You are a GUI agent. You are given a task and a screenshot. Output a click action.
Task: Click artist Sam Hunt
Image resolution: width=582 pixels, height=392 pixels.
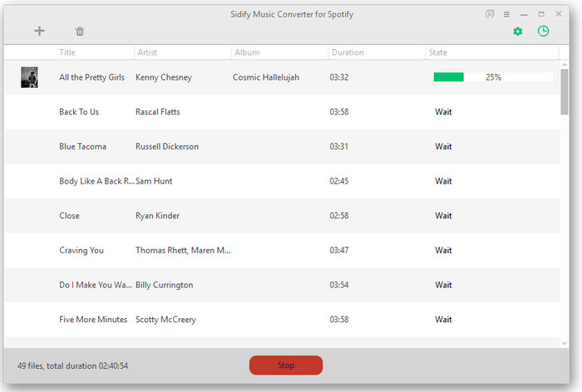coord(154,181)
